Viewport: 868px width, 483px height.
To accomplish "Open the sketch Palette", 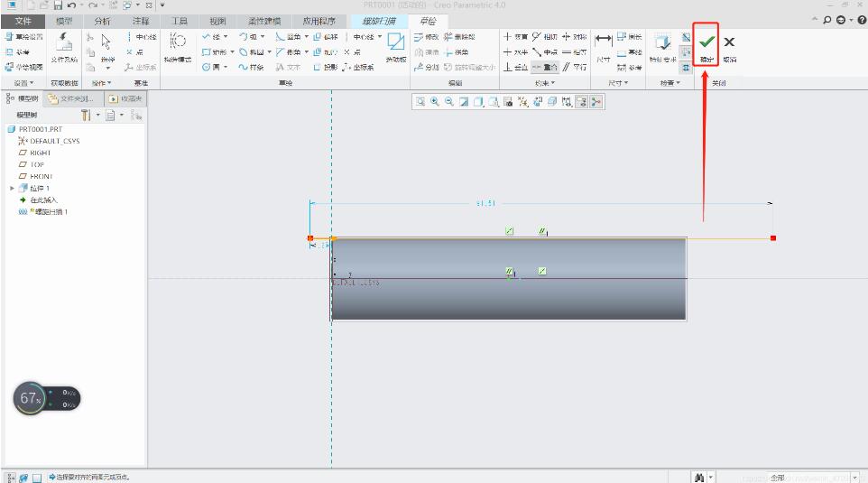I will click(396, 47).
